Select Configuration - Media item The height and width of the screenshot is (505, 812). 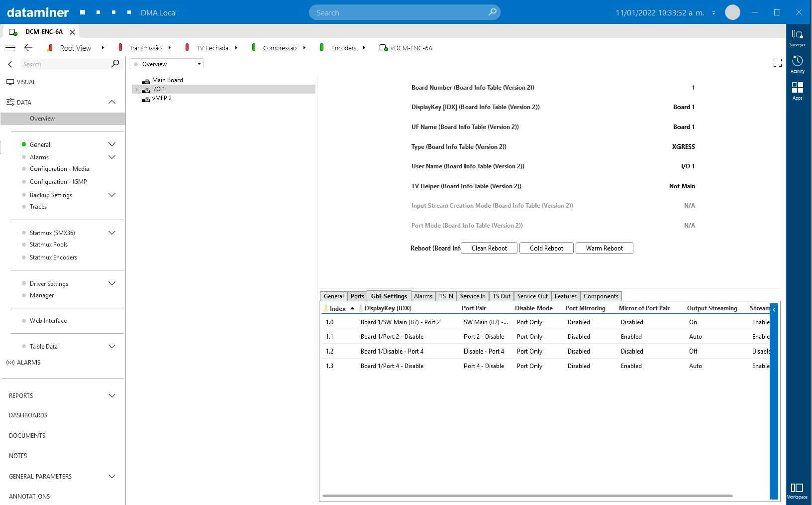(x=59, y=169)
